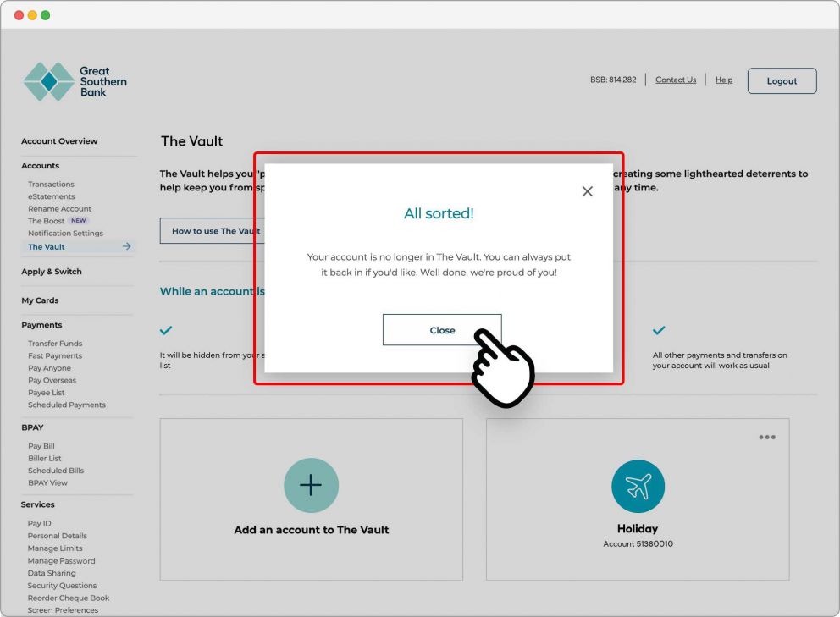Open Security Questions

coord(62,586)
